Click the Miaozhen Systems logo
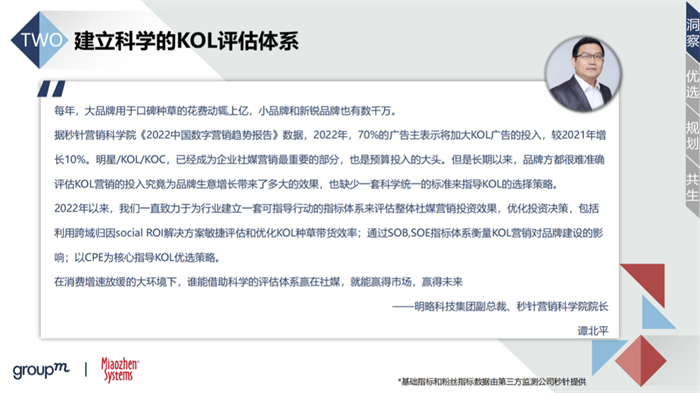This screenshot has width=700, height=393. point(120,370)
